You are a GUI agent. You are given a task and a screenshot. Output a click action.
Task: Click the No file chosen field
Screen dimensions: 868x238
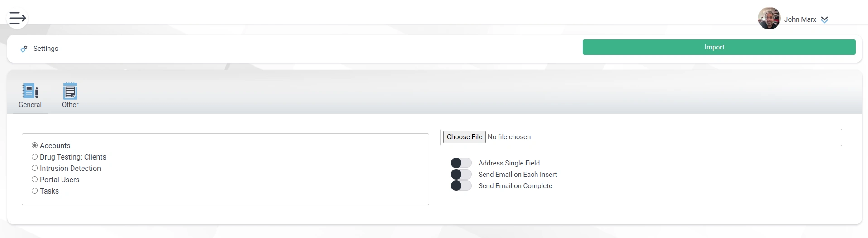[x=509, y=137]
